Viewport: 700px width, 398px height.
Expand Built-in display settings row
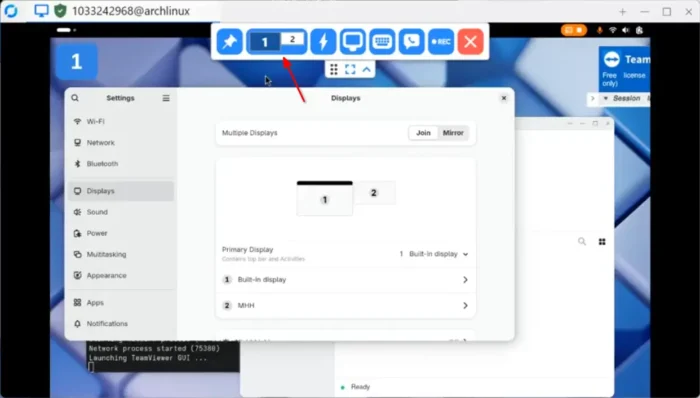[346, 280]
